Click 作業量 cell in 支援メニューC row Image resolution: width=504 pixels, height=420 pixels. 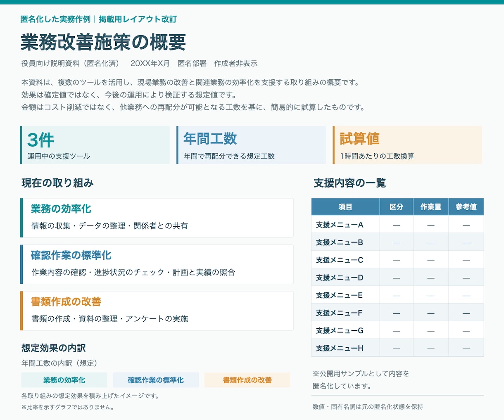point(431,260)
